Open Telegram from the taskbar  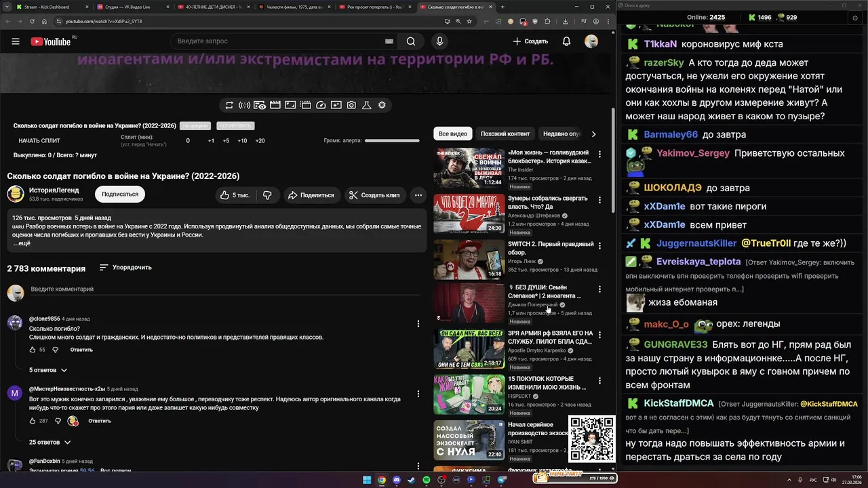[502, 480]
